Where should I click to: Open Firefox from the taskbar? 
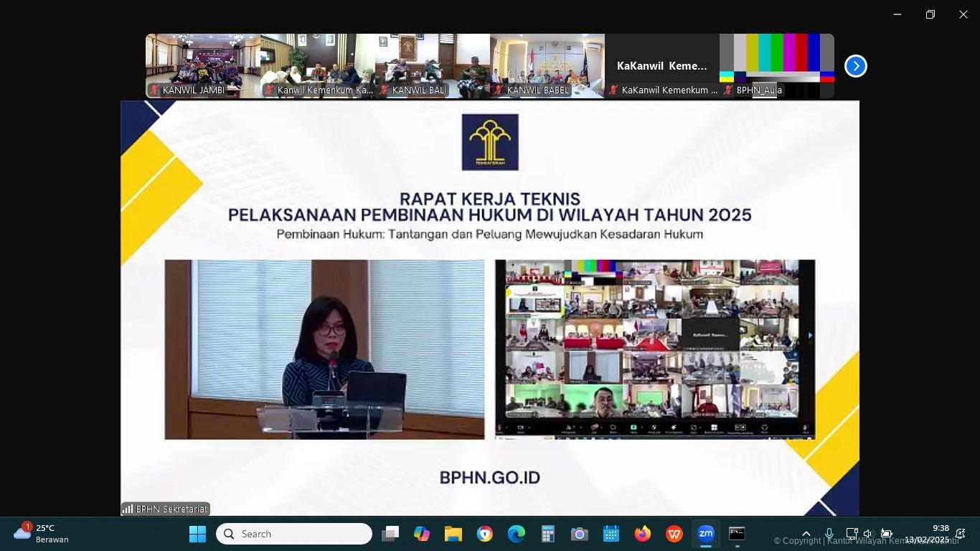pyautogui.click(x=643, y=534)
